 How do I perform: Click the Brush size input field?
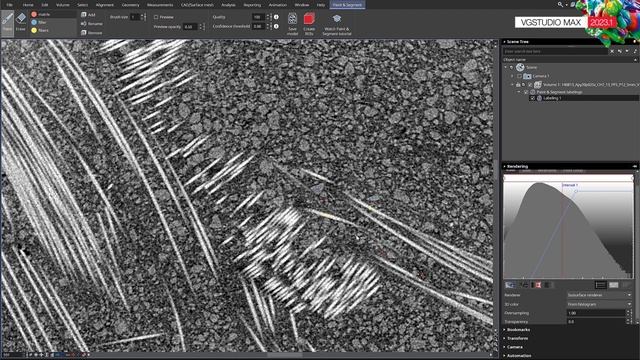(x=135, y=17)
